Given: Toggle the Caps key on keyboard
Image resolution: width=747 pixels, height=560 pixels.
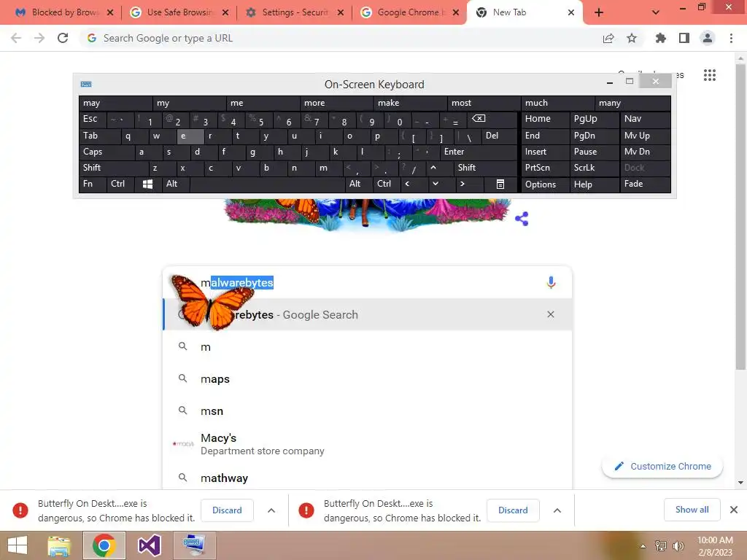Looking at the screenshot, I should pyautogui.click(x=107, y=152).
